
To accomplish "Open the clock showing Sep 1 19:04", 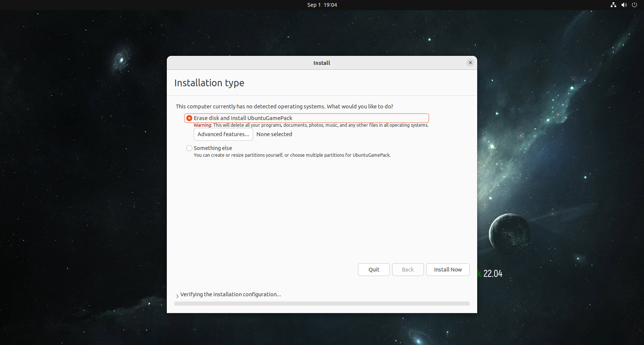I will pos(322,5).
